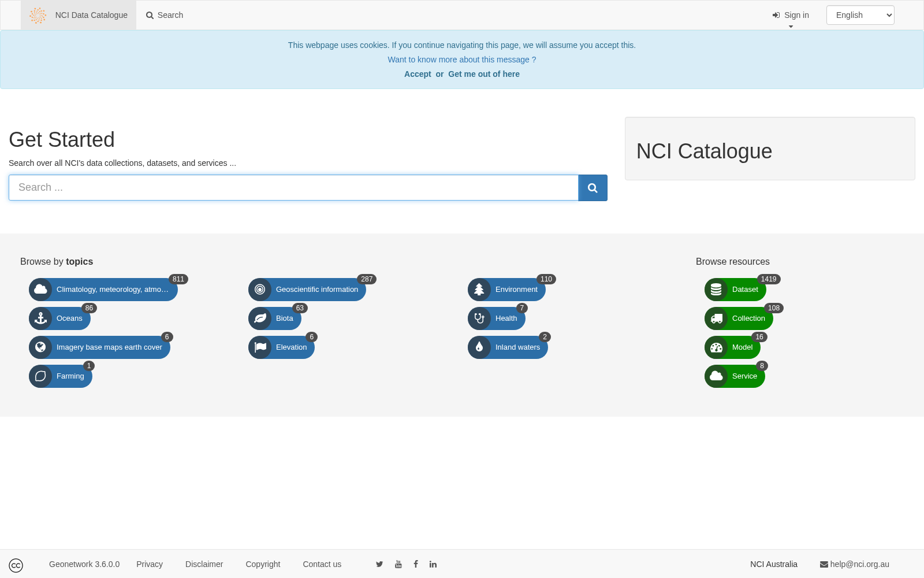Viewport: 924px width, 578px height.
Task: Browse the Environment topic label
Action: click(516, 290)
